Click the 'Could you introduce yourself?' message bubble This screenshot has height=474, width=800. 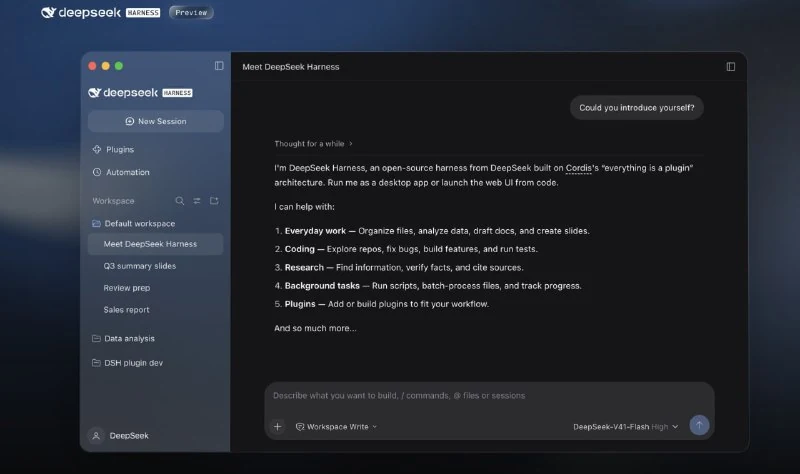[x=637, y=108]
